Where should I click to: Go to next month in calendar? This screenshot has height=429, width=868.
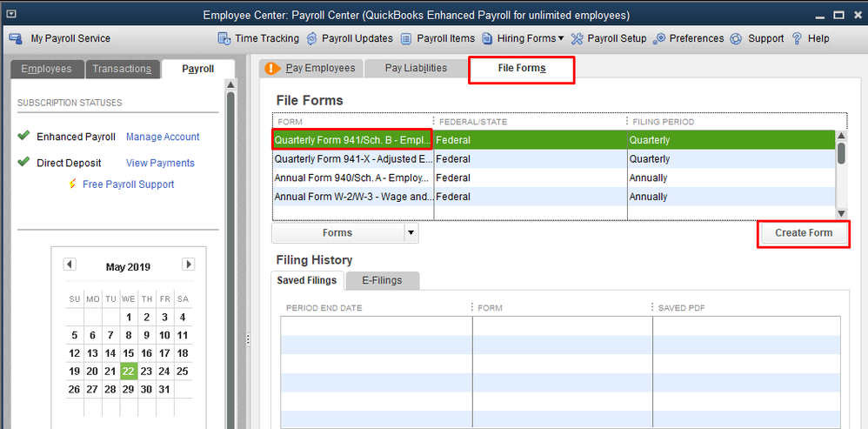(x=188, y=264)
